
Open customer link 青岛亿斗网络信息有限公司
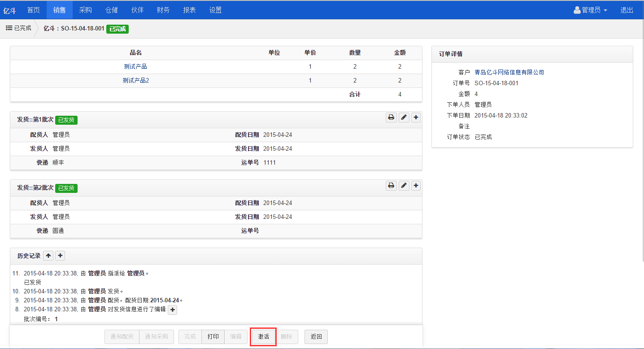click(x=509, y=72)
